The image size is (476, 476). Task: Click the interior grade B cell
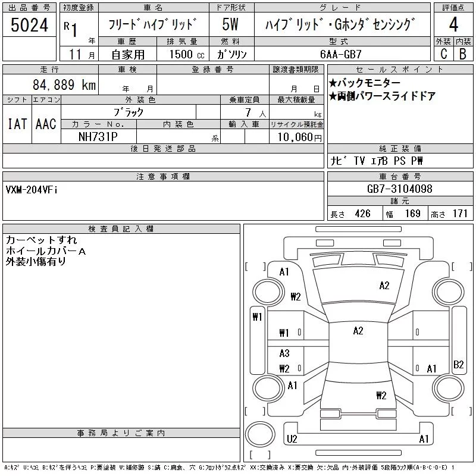pos(463,54)
